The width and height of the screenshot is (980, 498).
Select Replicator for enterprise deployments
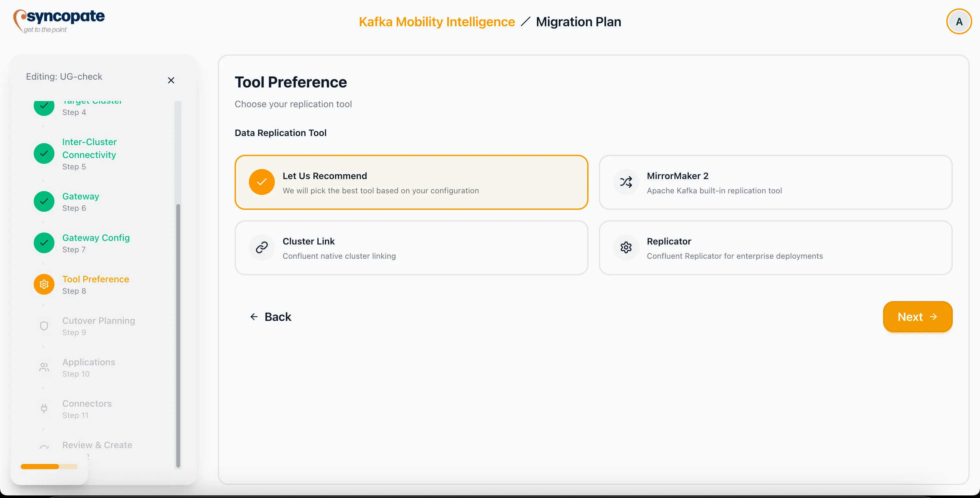coord(775,248)
